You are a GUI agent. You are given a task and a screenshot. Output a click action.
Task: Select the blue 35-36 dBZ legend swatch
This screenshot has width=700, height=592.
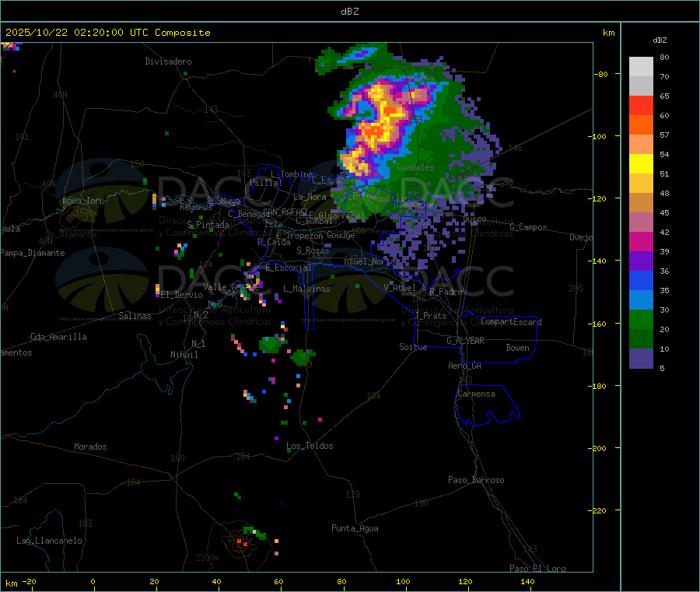click(641, 281)
